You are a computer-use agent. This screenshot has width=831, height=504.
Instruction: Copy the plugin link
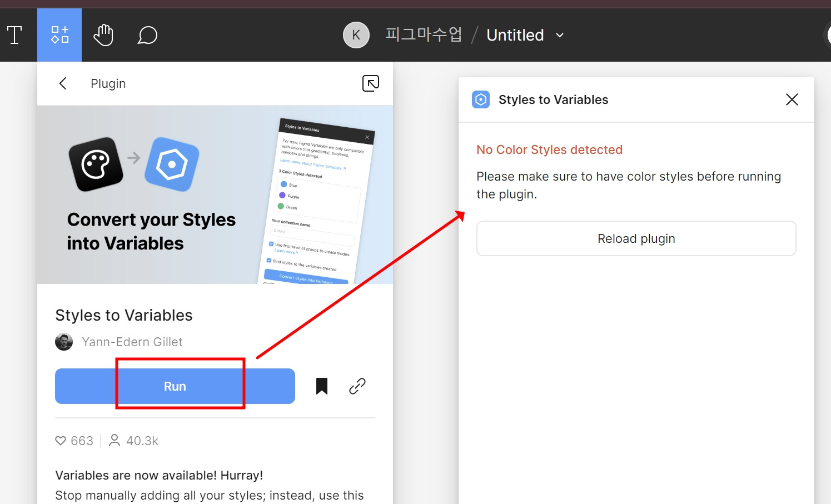coord(357,386)
